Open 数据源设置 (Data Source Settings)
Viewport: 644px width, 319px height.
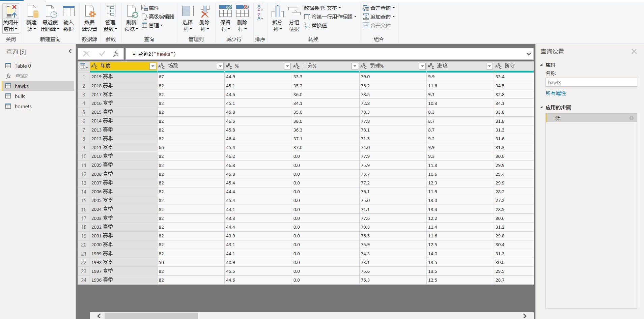pos(89,12)
